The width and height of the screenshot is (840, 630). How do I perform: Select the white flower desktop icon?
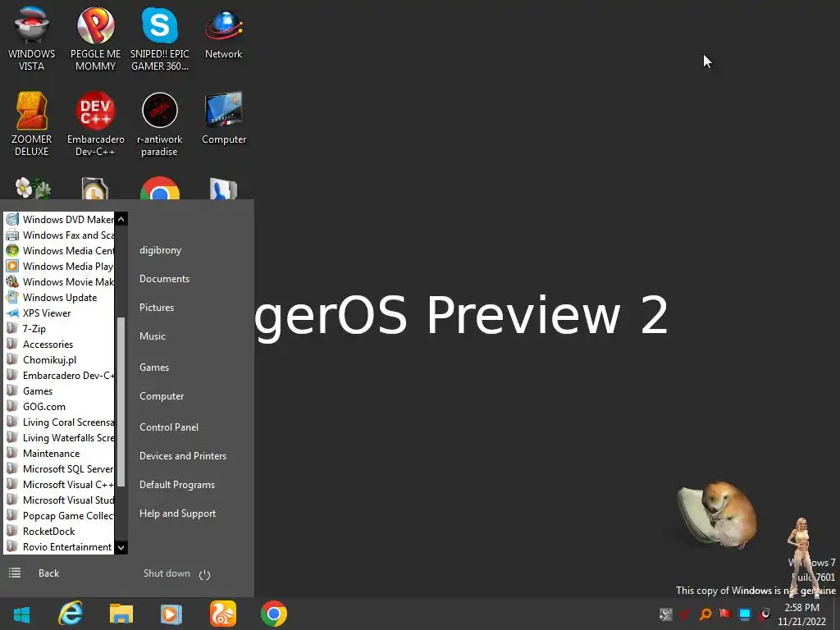[32, 188]
